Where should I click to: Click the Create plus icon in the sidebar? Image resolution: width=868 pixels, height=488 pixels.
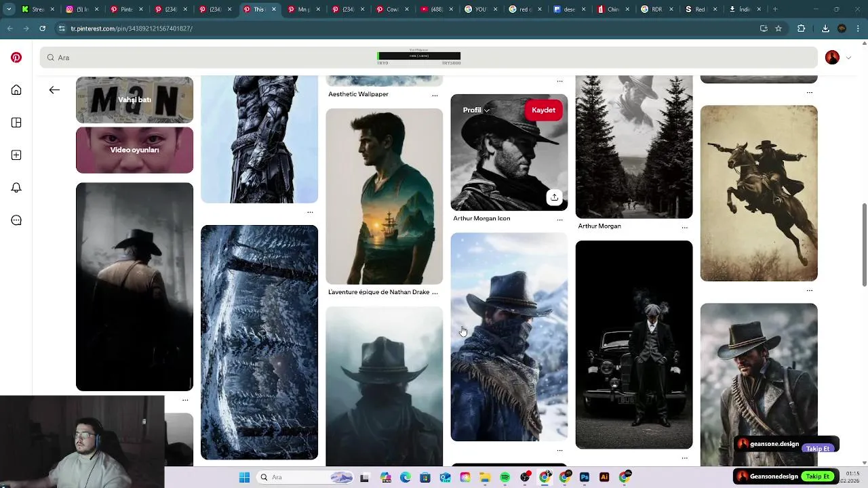coord(16,155)
